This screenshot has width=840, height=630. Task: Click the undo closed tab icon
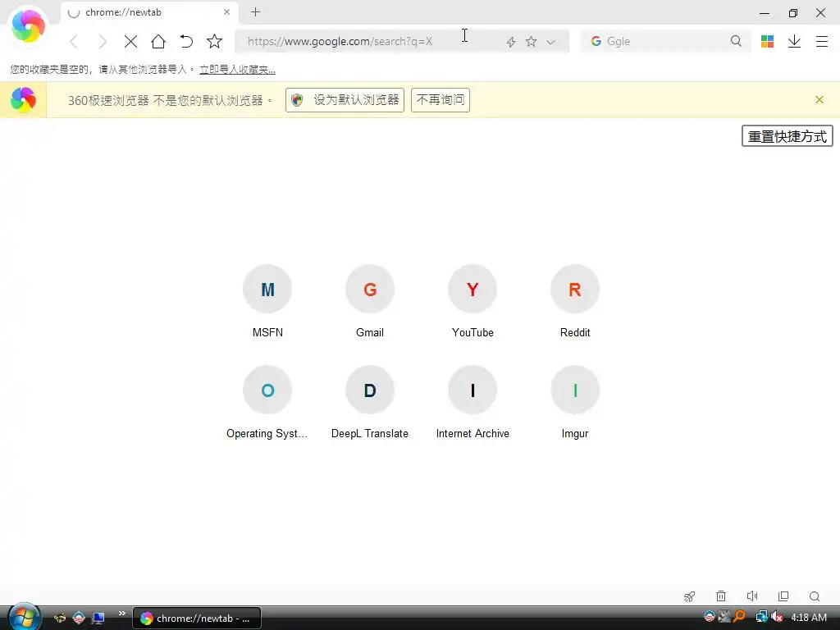pyautogui.click(x=186, y=41)
